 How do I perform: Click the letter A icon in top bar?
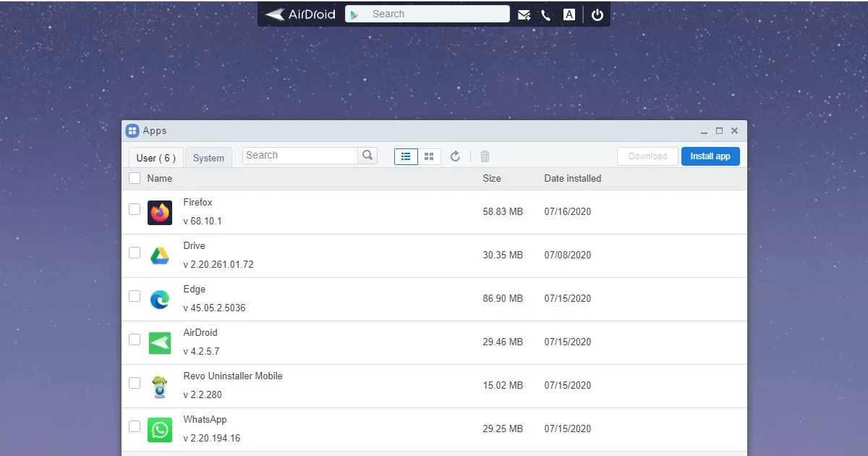569,14
